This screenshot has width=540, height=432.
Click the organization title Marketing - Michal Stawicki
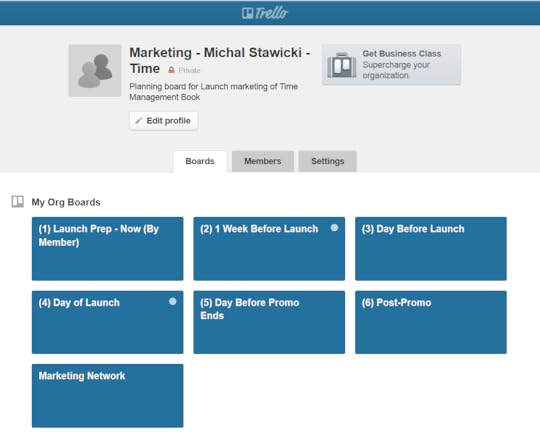220,61
